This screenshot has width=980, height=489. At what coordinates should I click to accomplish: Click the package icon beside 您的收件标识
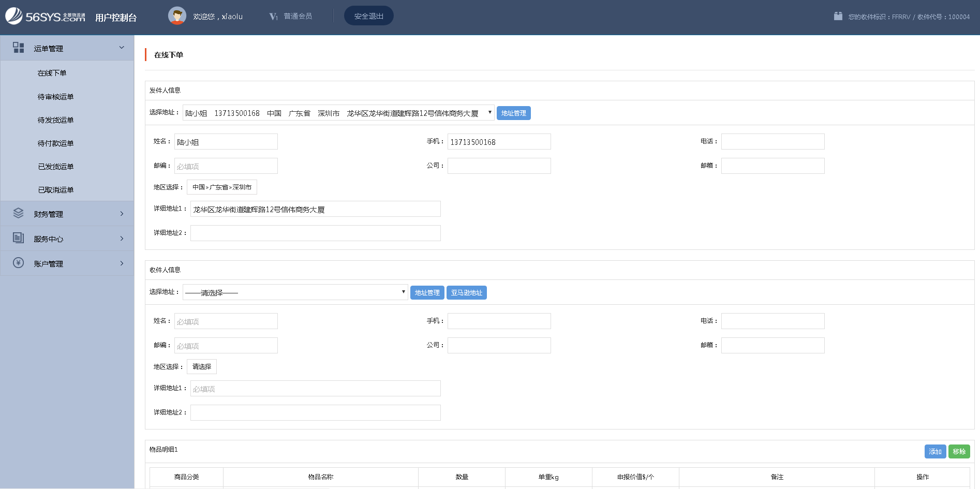tap(838, 17)
